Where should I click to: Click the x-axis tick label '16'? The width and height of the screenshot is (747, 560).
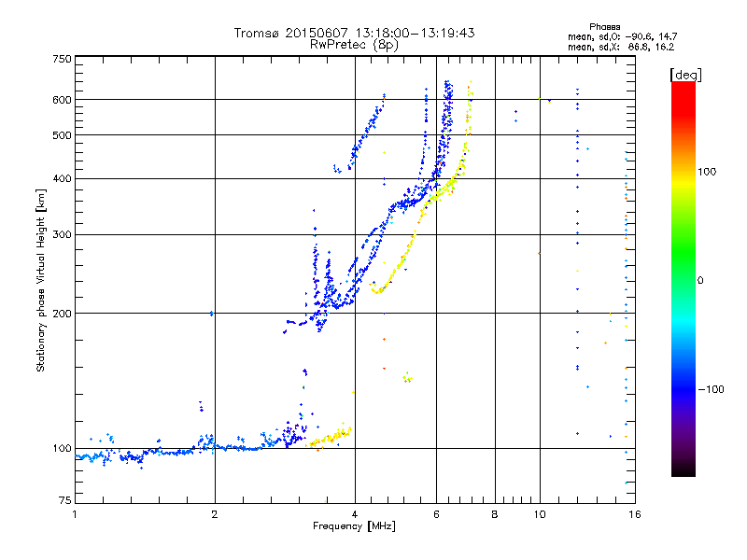click(x=635, y=514)
